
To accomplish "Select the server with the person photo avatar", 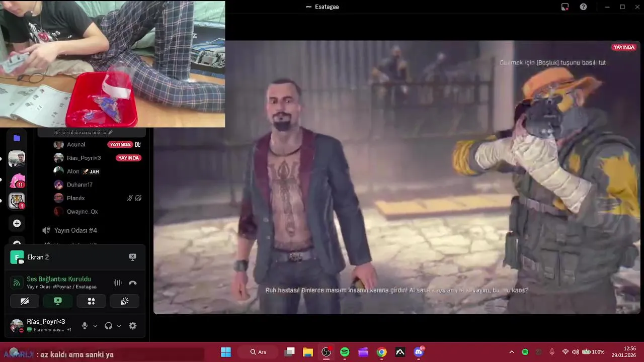I will coord(17,159).
